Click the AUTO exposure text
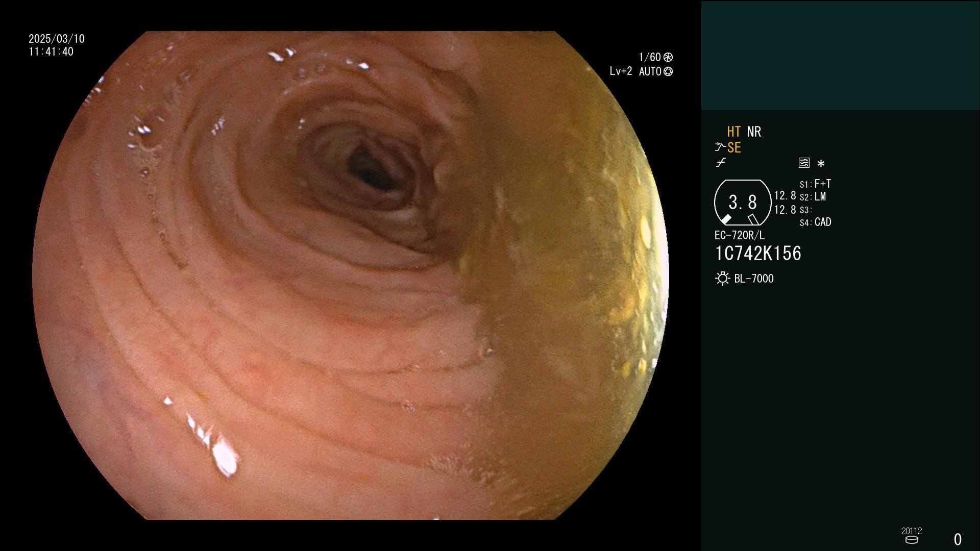The height and width of the screenshot is (551, 980). [x=650, y=71]
